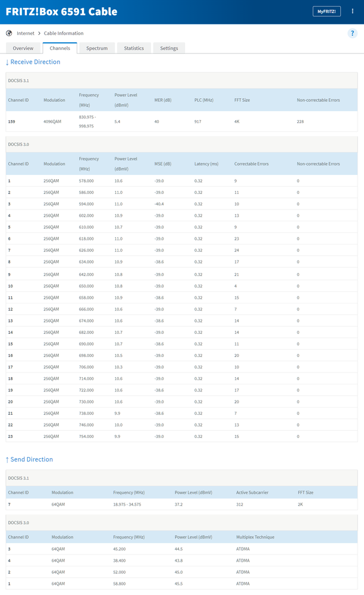Click the Latency (ms) column header
Viewport: 364px width, 595px height.
pyautogui.click(x=206, y=164)
